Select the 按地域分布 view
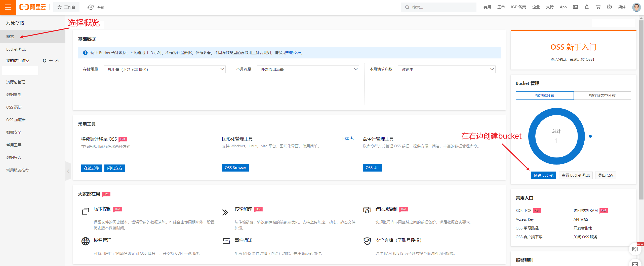 tap(545, 95)
